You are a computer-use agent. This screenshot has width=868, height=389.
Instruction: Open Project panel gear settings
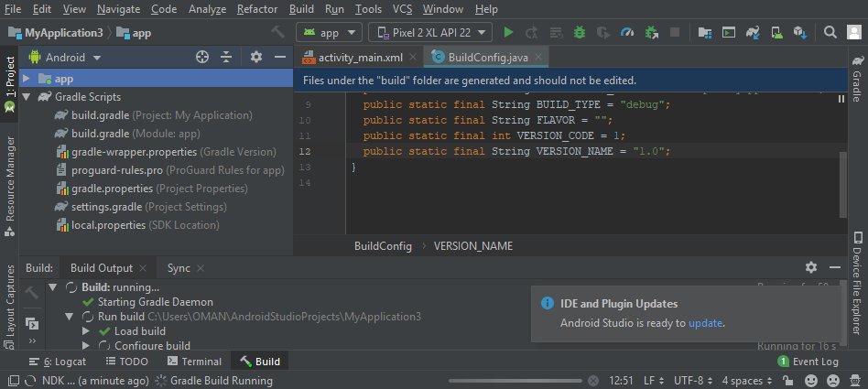(256, 57)
